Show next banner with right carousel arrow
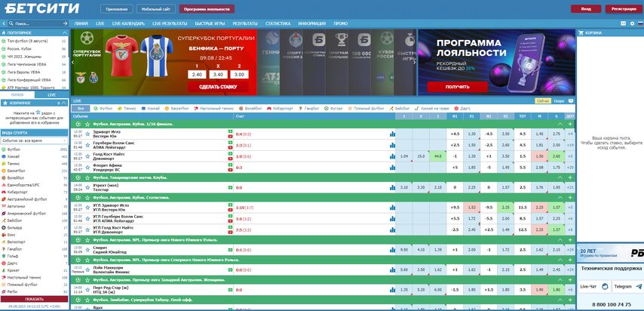Image resolution: width=644 pixels, height=311 pixels. point(414,62)
